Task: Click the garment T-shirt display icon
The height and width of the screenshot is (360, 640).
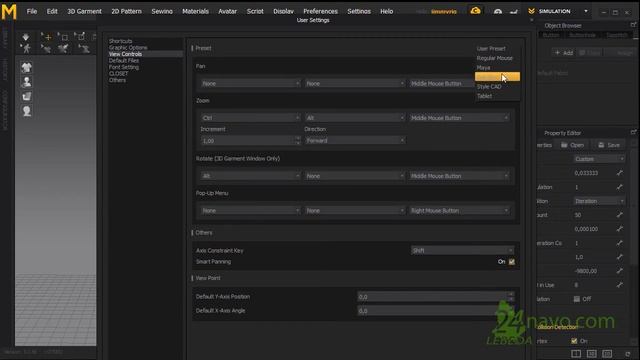Action: coord(27,67)
